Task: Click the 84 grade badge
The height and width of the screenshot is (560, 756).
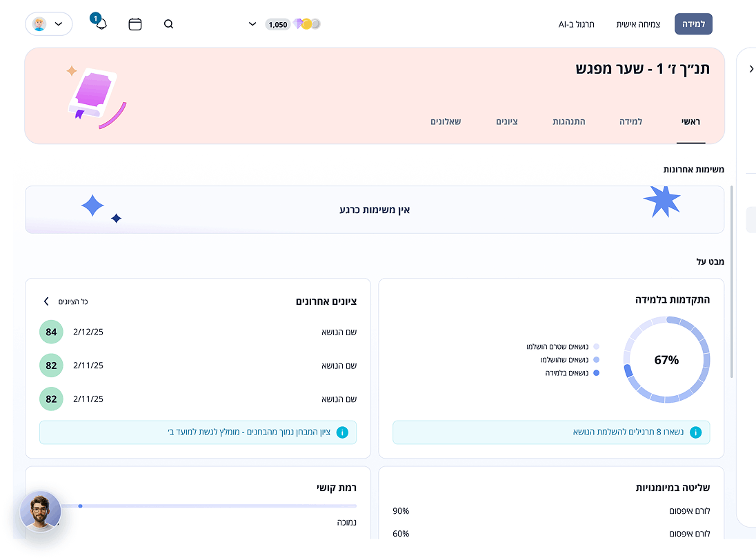Action: (x=51, y=332)
